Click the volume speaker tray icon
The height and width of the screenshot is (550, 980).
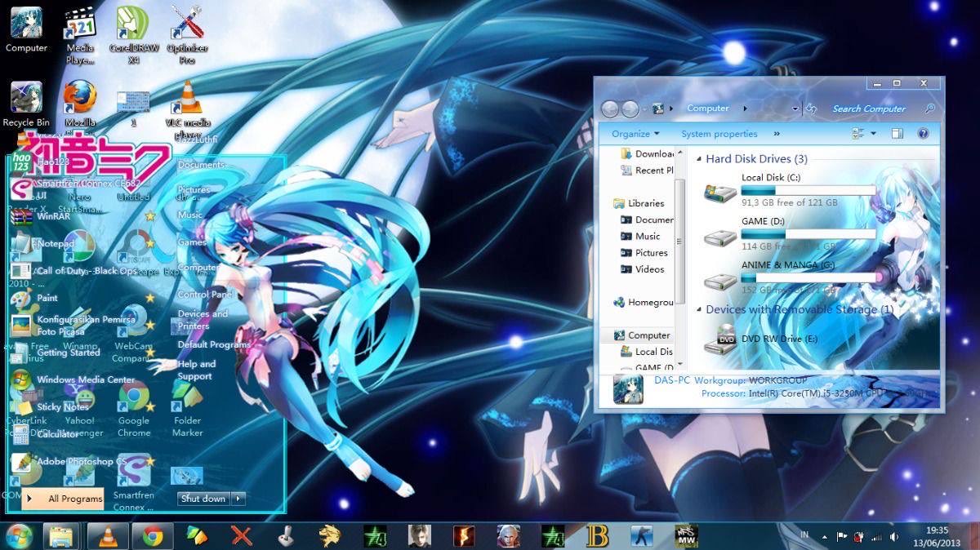[x=894, y=537]
